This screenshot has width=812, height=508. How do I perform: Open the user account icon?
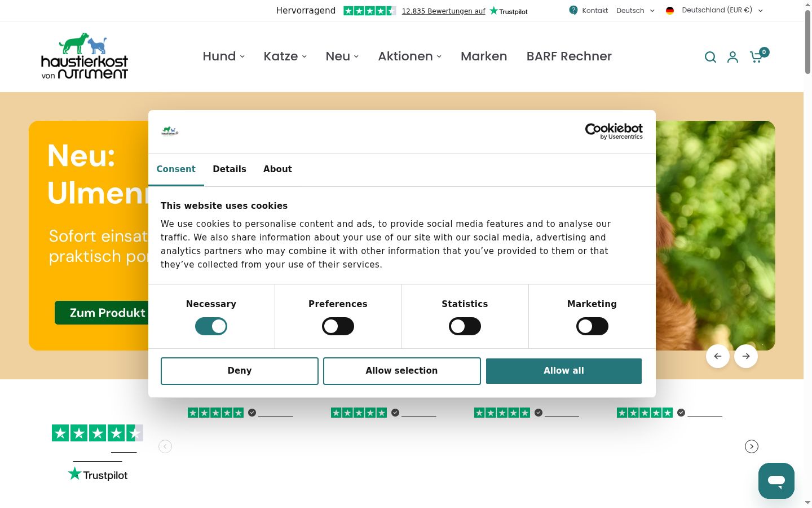(732, 57)
